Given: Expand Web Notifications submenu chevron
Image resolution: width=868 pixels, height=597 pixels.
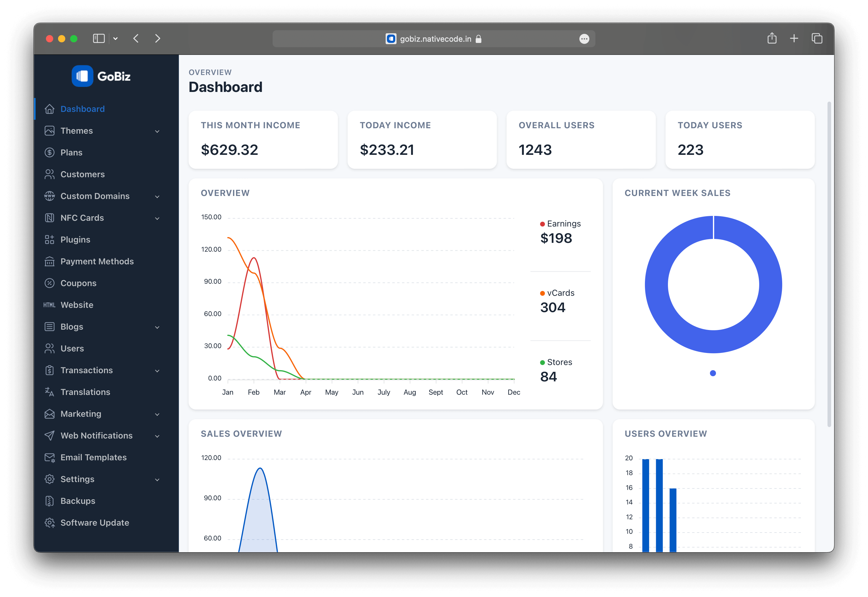Looking at the screenshot, I should pyautogui.click(x=157, y=436).
